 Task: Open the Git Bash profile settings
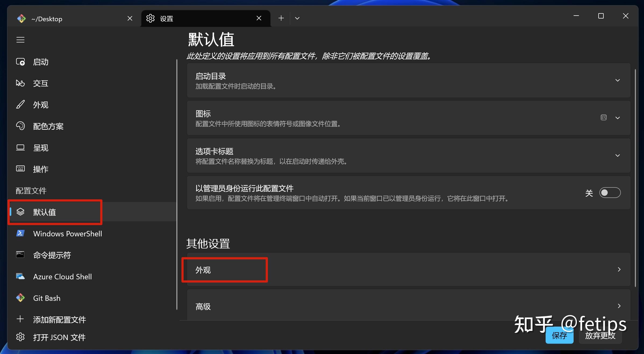(x=47, y=298)
